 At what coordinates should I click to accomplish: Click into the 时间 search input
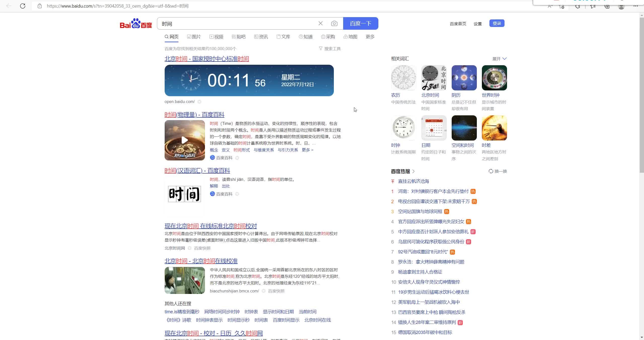click(237, 23)
